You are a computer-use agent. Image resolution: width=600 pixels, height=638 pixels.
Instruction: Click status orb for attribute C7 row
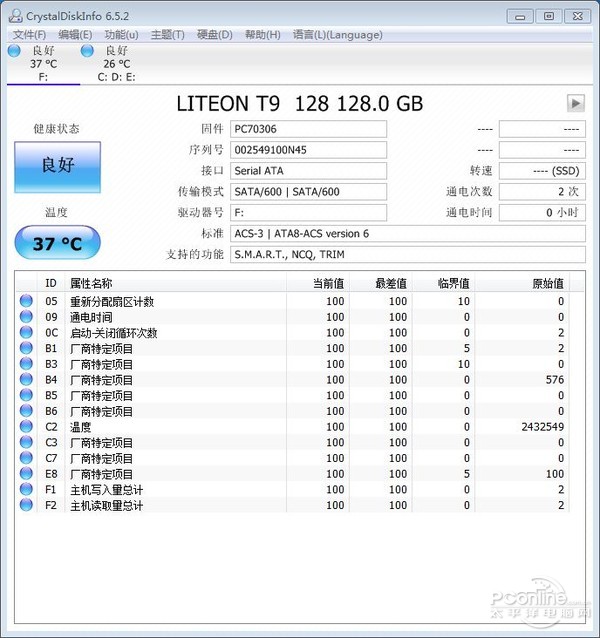[x=26, y=458]
